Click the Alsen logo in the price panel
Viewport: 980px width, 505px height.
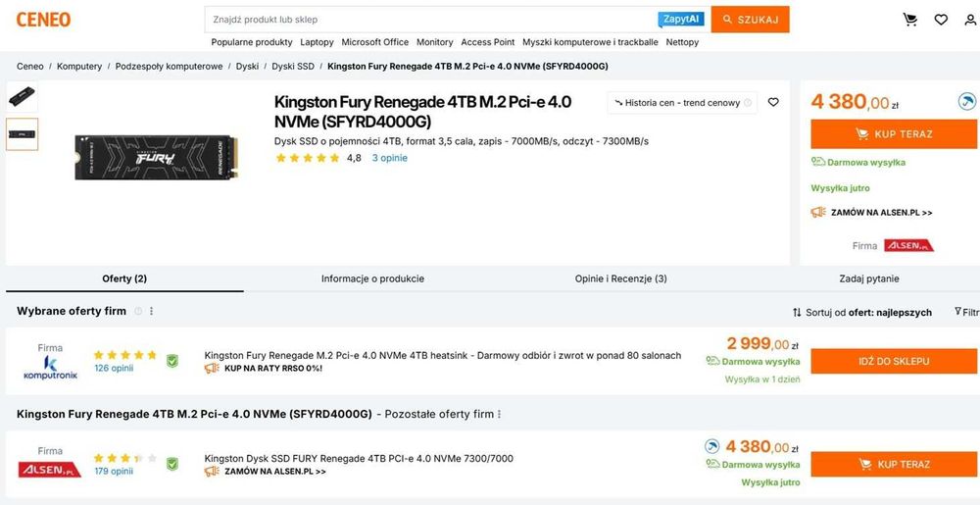point(908,245)
